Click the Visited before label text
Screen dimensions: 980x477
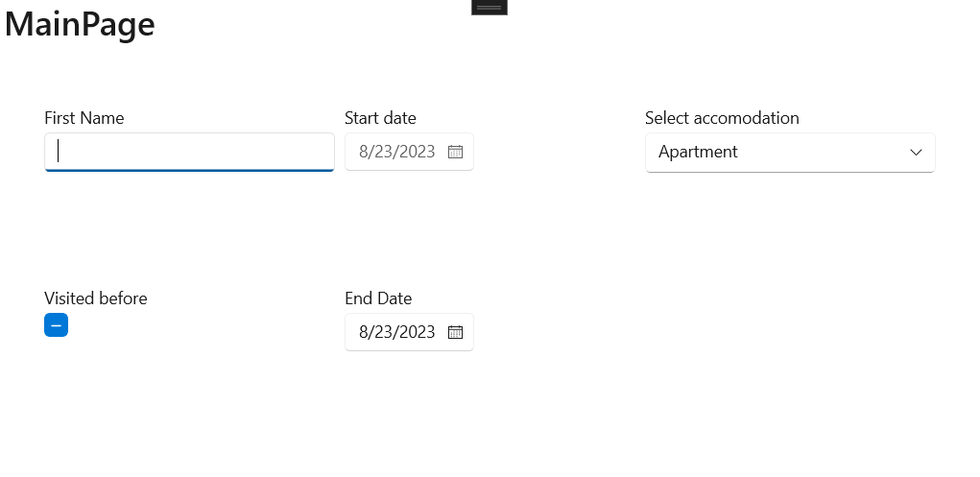pos(96,298)
